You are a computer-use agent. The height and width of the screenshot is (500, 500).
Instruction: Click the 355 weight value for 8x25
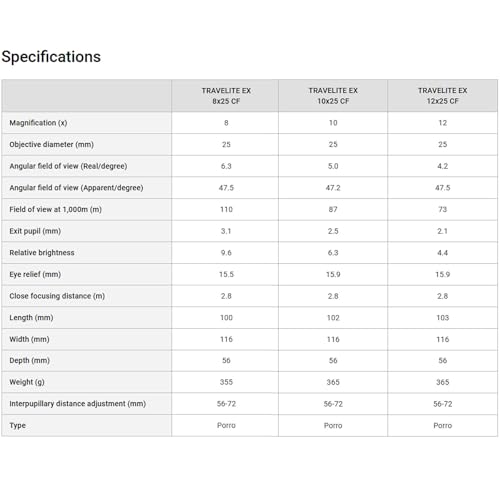(x=226, y=382)
